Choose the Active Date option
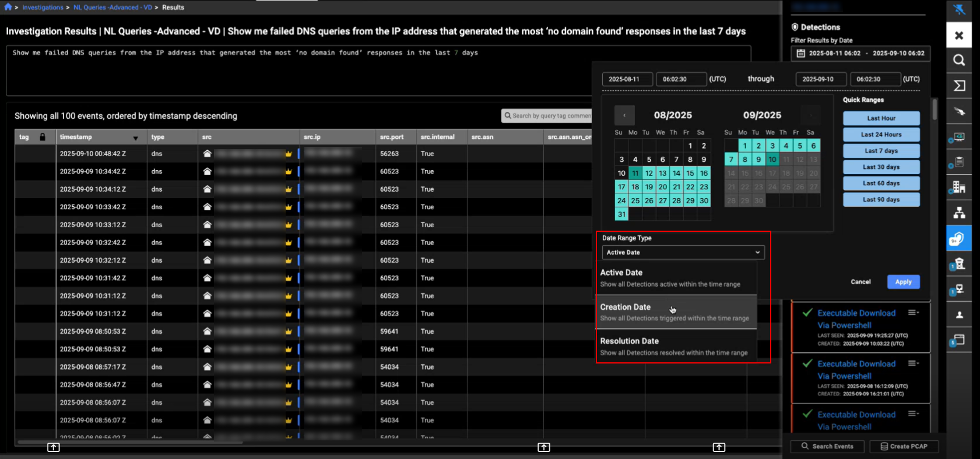The image size is (980, 459). (x=676, y=278)
